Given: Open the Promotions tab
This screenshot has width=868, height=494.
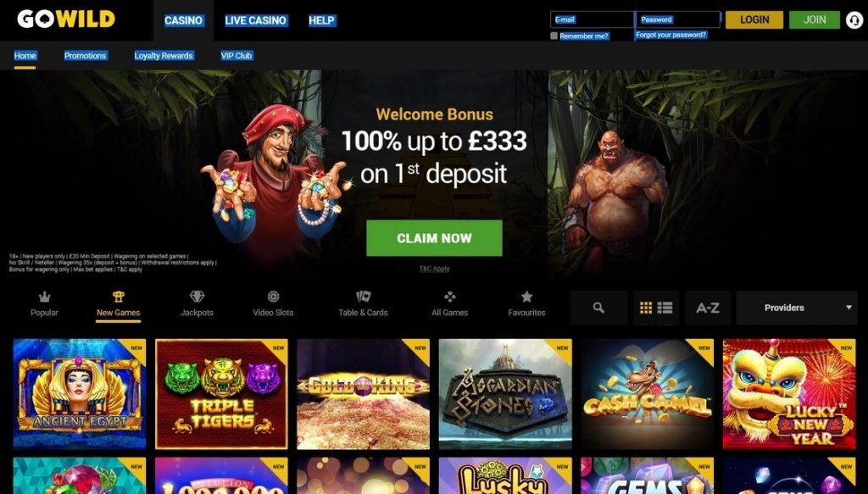Looking at the screenshot, I should [86, 55].
